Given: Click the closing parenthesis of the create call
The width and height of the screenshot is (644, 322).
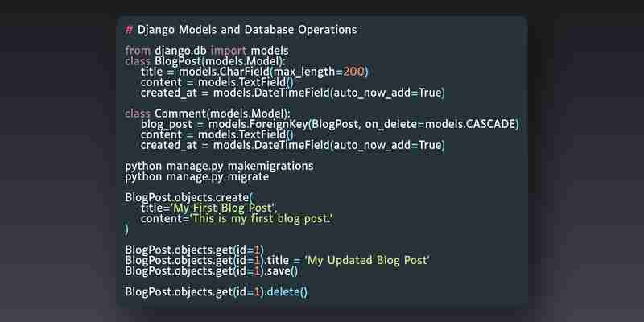Looking at the screenshot, I should tap(126, 229).
